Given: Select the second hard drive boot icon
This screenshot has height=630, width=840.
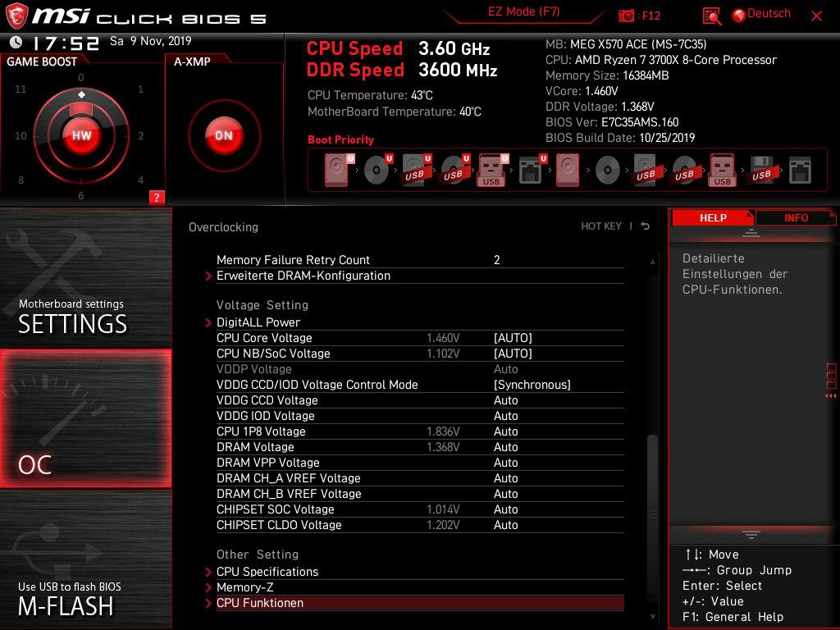Looking at the screenshot, I should coord(568,170).
